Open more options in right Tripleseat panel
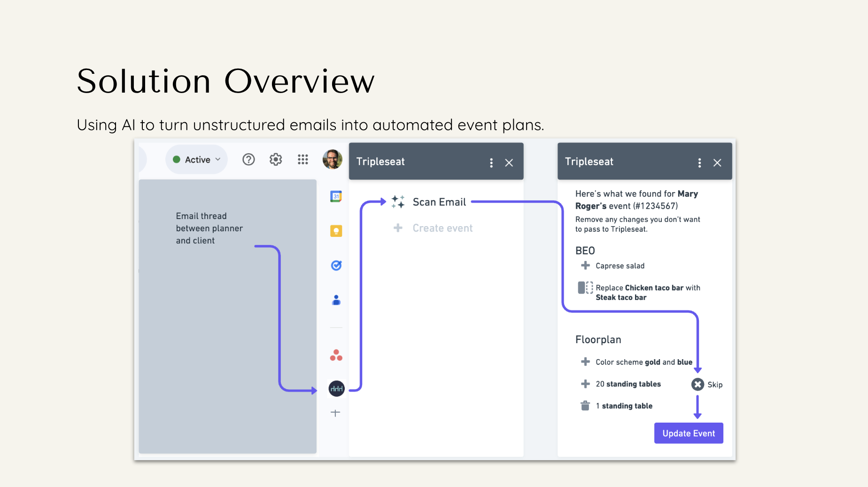This screenshot has width=868, height=487. tap(700, 163)
